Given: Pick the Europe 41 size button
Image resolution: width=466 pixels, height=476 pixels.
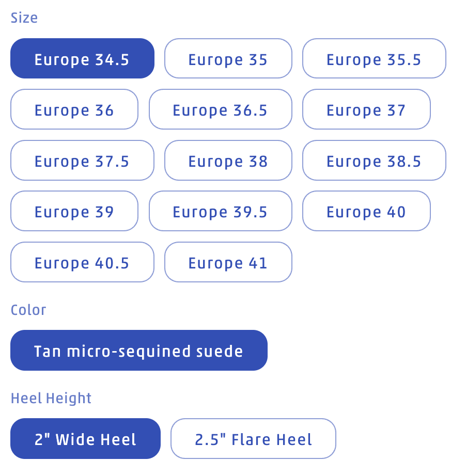Looking at the screenshot, I should 228,262.
